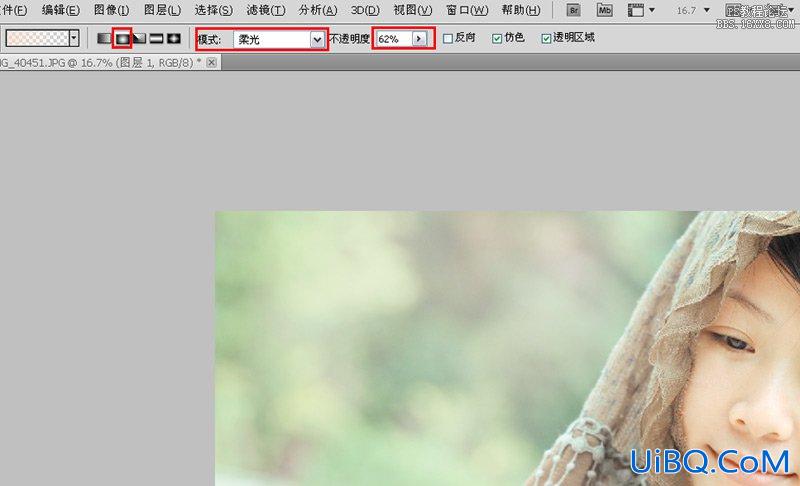Open the 图层(L) menu

[x=162, y=10]
